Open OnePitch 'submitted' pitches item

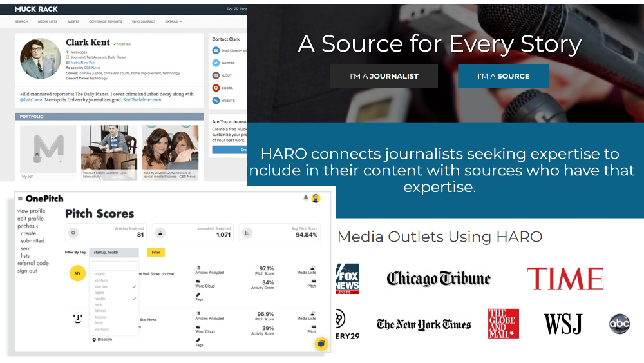[x=32, y=241]
